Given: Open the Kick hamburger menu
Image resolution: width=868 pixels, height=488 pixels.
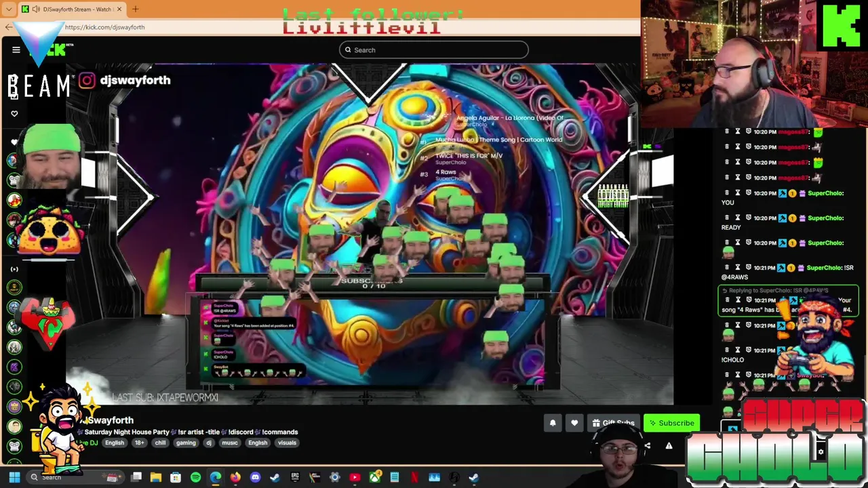Looking at the screenshot, I should (x=16, y=49).
